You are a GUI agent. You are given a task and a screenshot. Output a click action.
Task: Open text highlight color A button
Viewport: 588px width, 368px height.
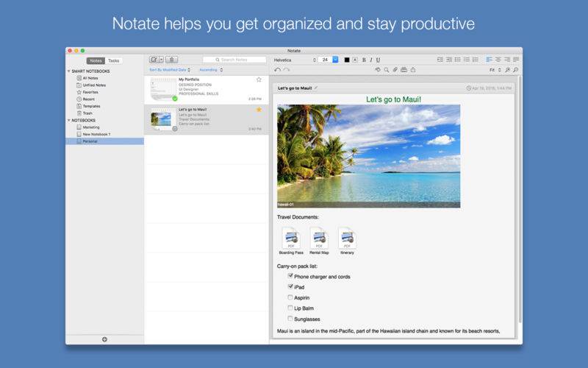[x=355, y=60]
